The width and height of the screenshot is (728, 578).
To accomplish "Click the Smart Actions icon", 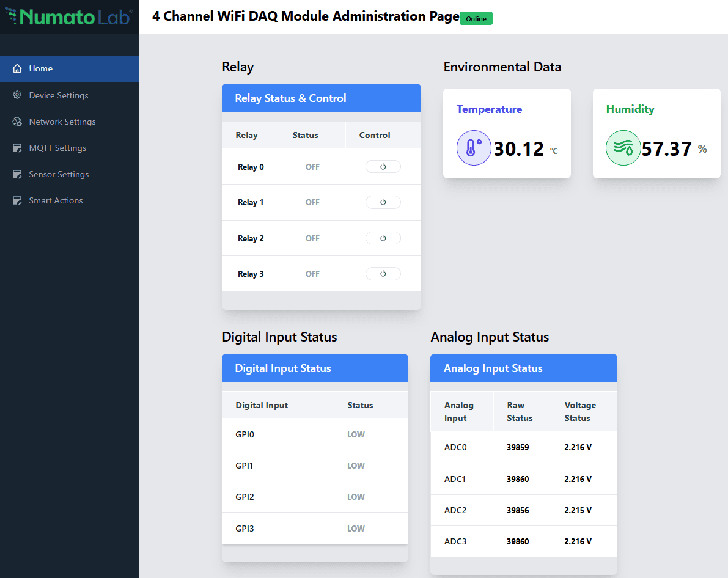I will click(17, 200).
